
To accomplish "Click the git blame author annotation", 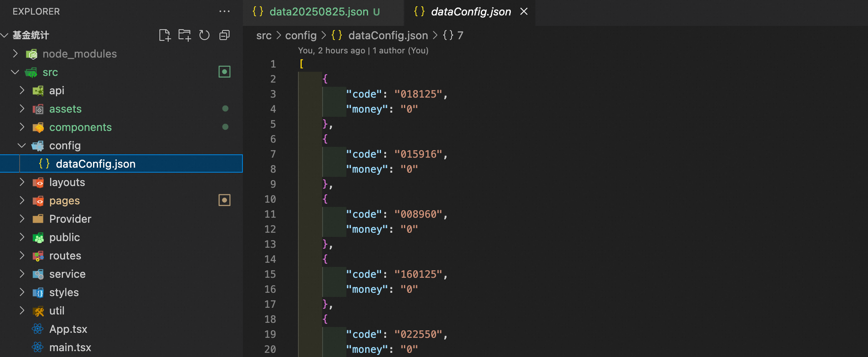I will point(363,50).
